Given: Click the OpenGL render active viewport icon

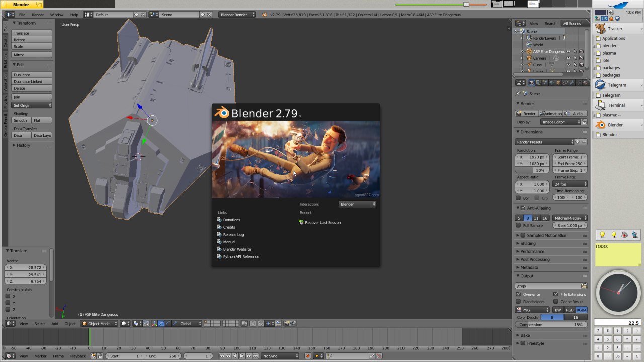Looking at the screenshot, I should tap(286, 323).
